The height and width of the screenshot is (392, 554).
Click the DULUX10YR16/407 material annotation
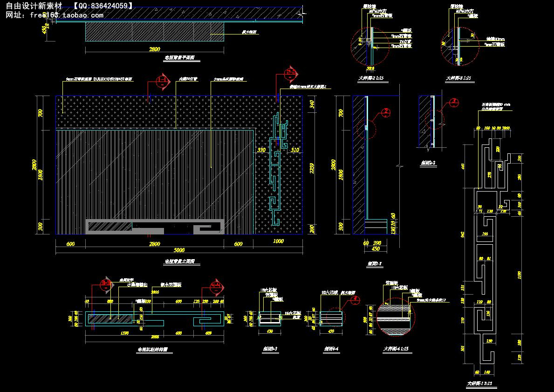pos(99,80)
